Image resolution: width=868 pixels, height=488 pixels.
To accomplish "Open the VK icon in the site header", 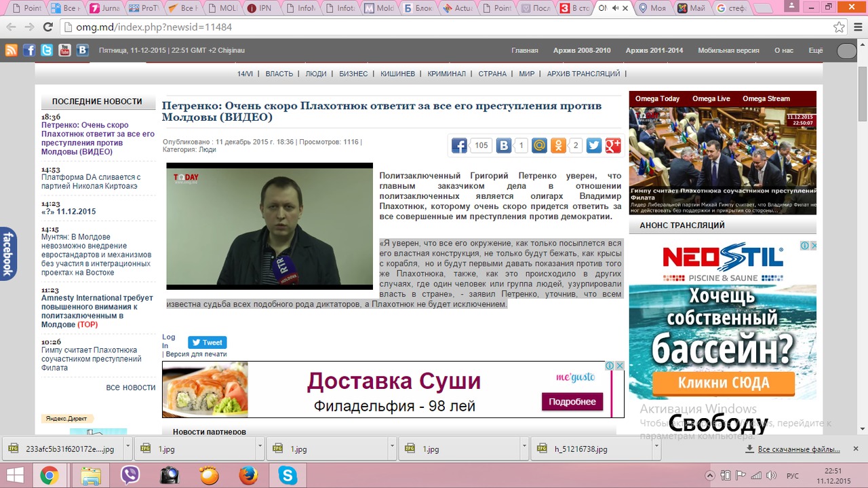I will (x=82, y=50).
